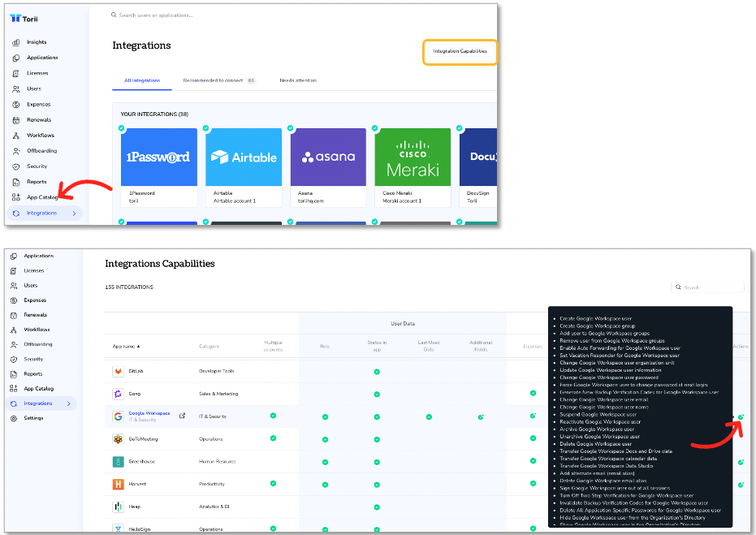Image resolution: width=756 pixels, height=535 pixels.
Task: Open Renewals in the Integrations page sidebar
Action: coord(39,120)
